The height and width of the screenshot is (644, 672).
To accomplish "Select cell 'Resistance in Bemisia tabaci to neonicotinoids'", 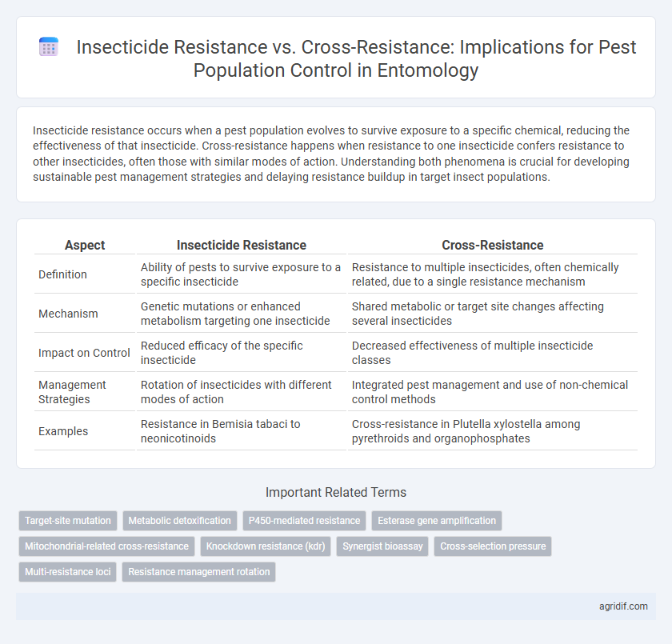I will 242,431.
